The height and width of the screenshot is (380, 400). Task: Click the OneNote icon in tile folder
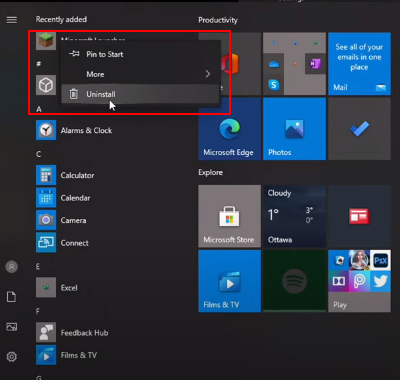click(315, 64)
